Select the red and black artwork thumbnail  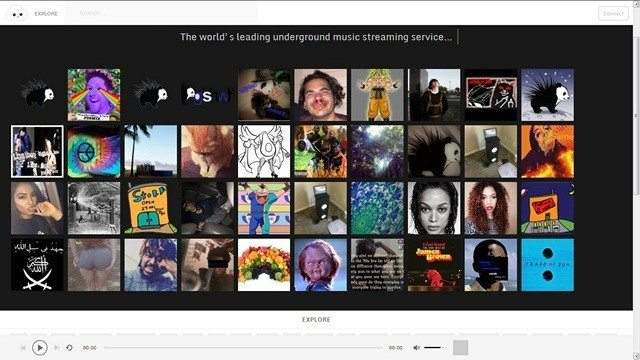(491, 95)
